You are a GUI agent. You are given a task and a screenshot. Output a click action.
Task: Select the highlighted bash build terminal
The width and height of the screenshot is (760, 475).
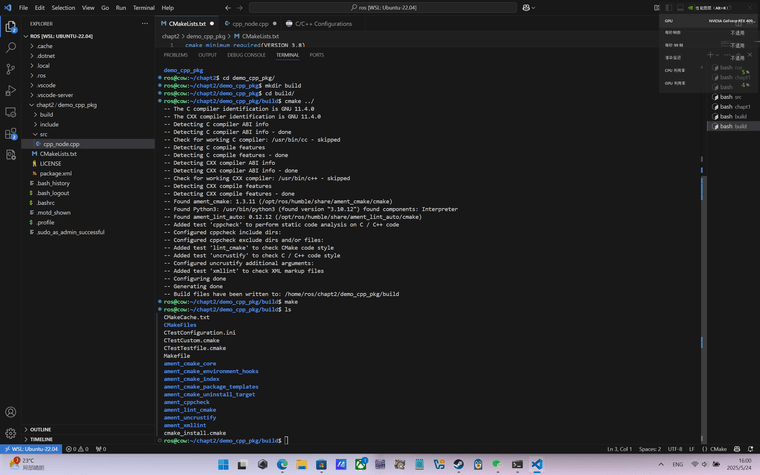pos(731,126)
